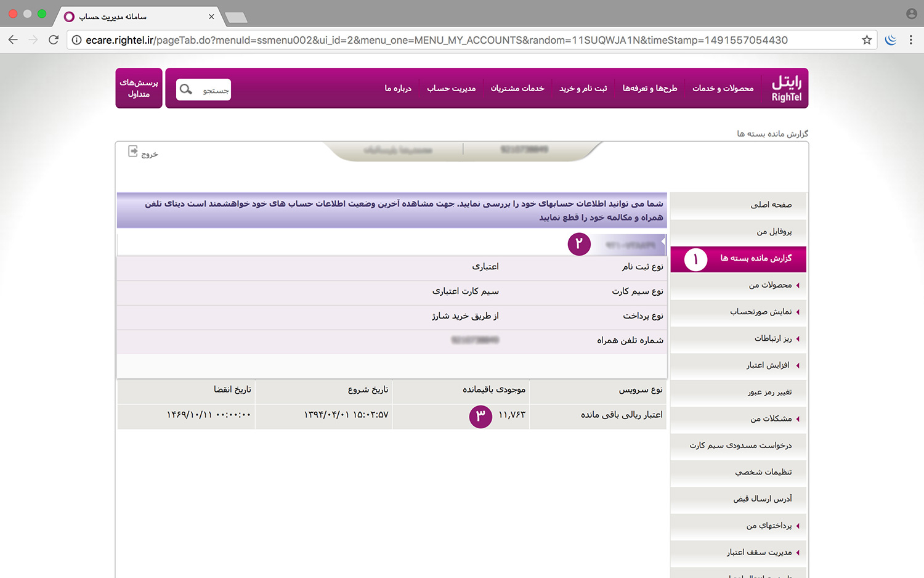Open the مدیریت حساب top menu
Screen dimensions: 924x578
[451, 89]
